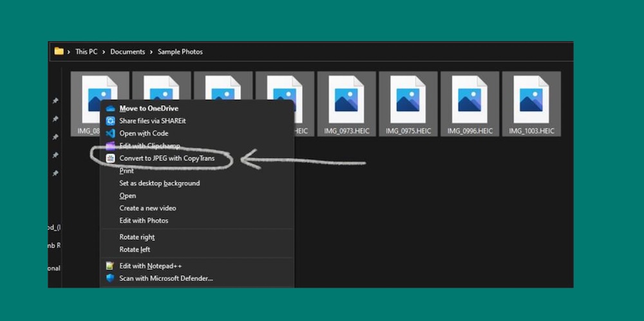644x321 pixels.
Task: Click the Notepad++ icon in context menu
Action: [110, 266]
